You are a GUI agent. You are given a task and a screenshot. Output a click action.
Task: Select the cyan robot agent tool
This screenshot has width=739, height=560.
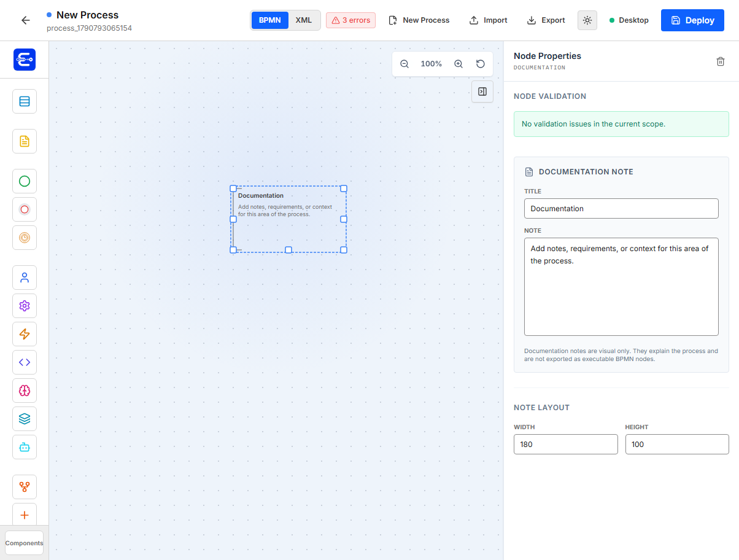(25, 447)
